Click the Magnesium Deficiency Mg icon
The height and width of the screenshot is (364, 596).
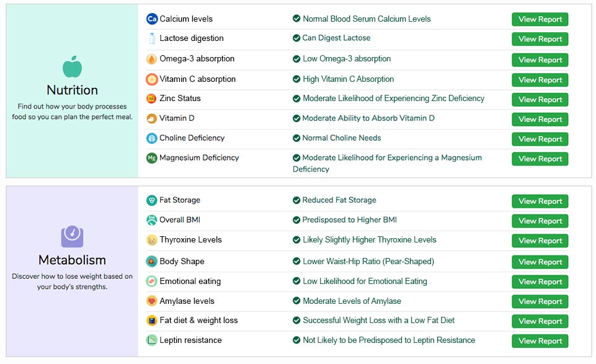(x=152, y=158)
